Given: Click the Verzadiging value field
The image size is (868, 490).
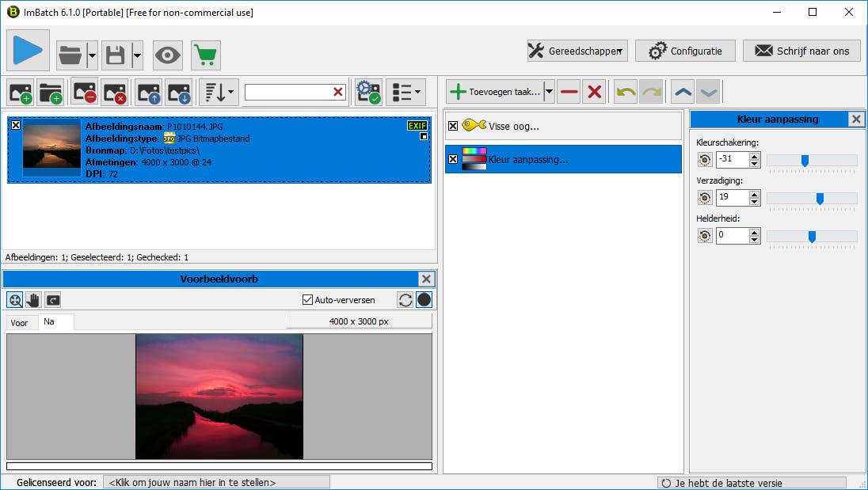Looking at the screenshot, I should (x=732, y=197).
